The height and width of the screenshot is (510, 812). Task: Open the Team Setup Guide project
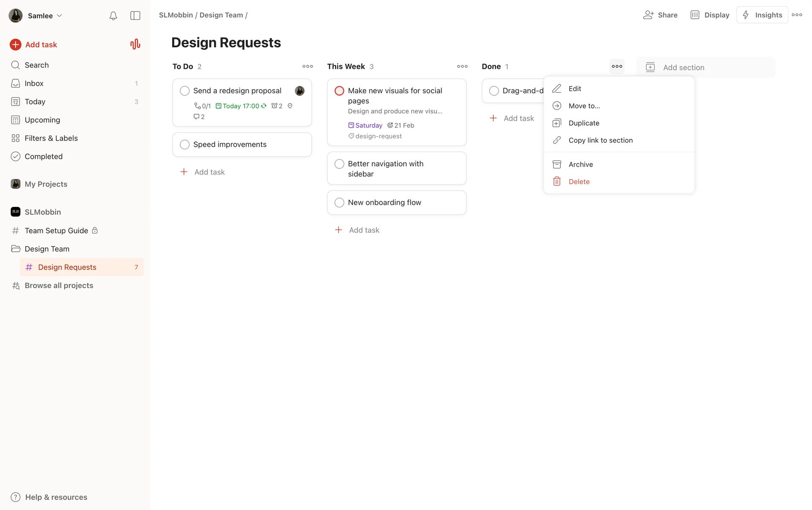pyautogui.click(x=56, y=231)
